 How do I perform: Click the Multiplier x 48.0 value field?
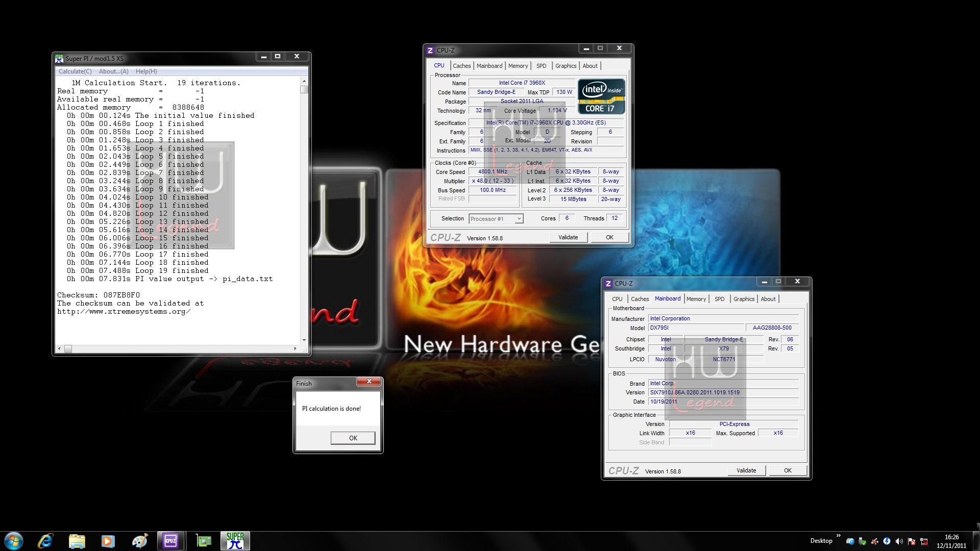(x=493, y=181)
